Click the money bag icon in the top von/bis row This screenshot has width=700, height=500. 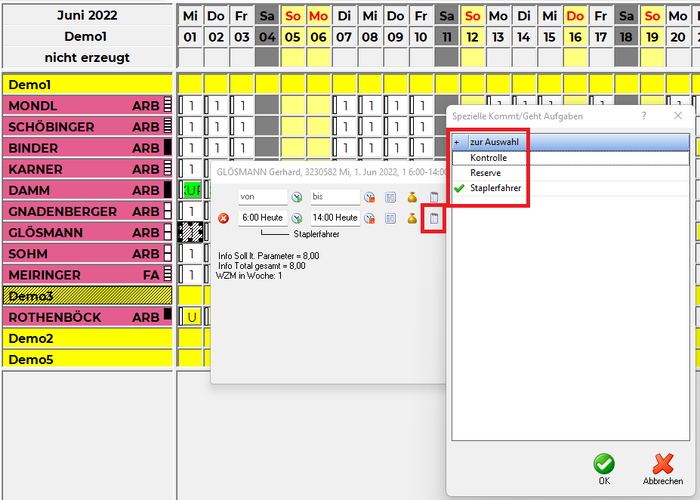[x=412, y=197]
